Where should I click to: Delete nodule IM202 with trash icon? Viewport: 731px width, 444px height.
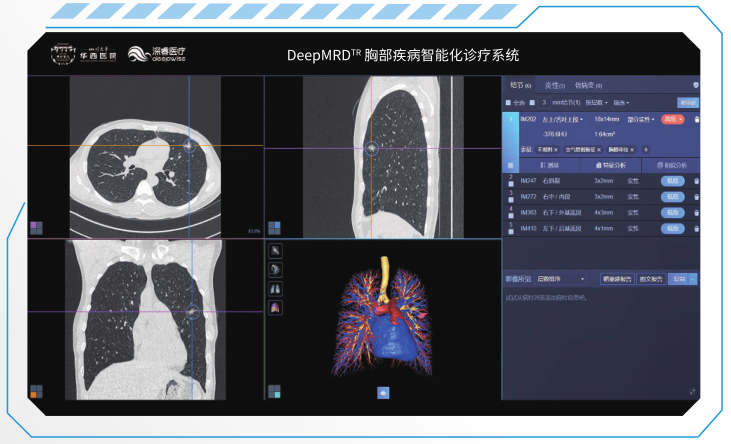click(x=697, y=119)
